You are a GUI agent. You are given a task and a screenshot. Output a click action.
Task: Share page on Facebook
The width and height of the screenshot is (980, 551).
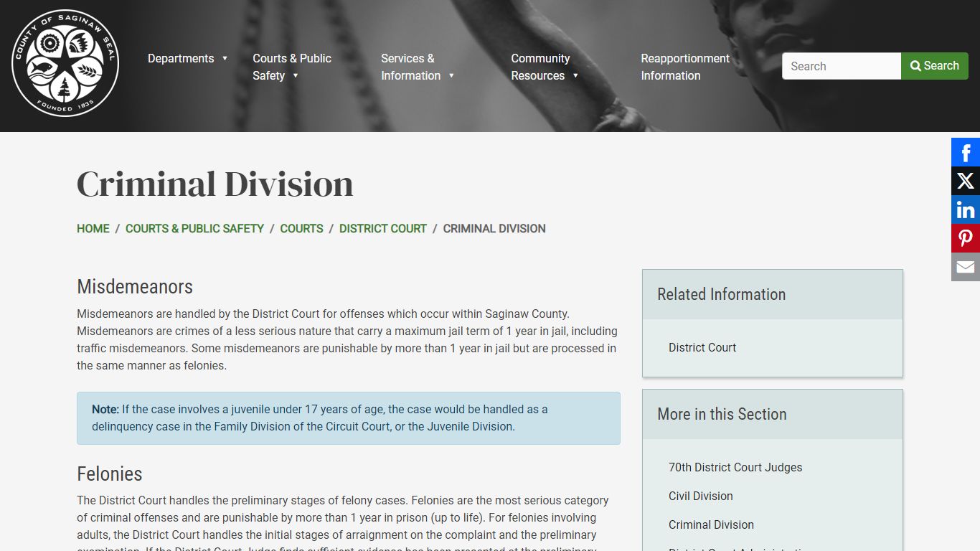click(966, 152)
